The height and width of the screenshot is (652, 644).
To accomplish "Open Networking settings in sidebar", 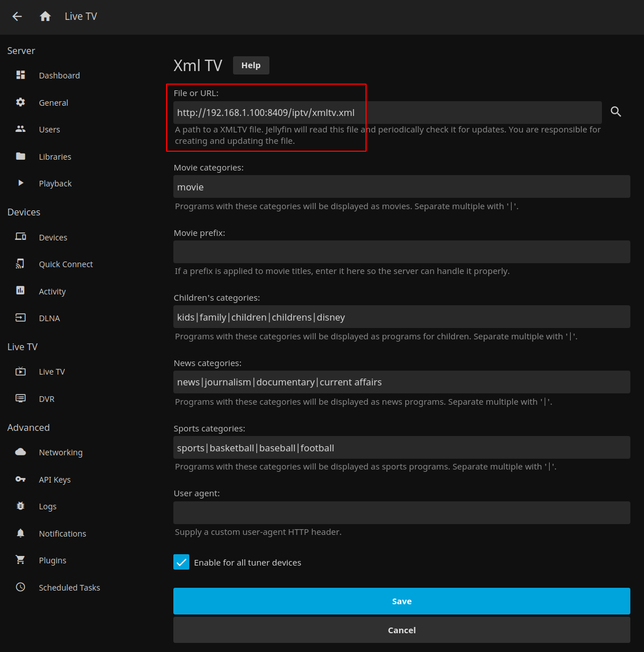I will tap(60, 452).
